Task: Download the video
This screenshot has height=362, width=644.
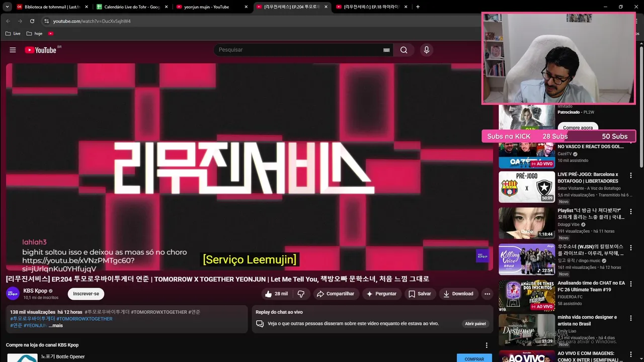Action: (458, 294)
